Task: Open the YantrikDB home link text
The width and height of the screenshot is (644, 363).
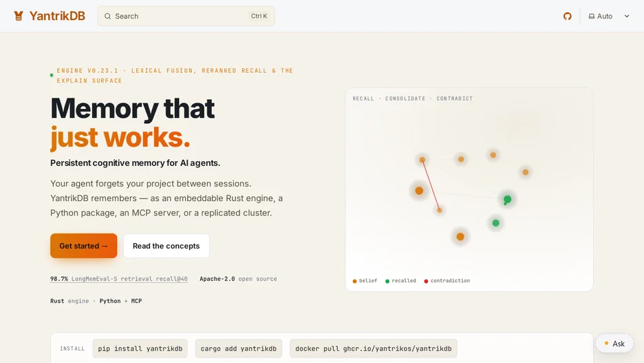Action: tap(57, 16)
